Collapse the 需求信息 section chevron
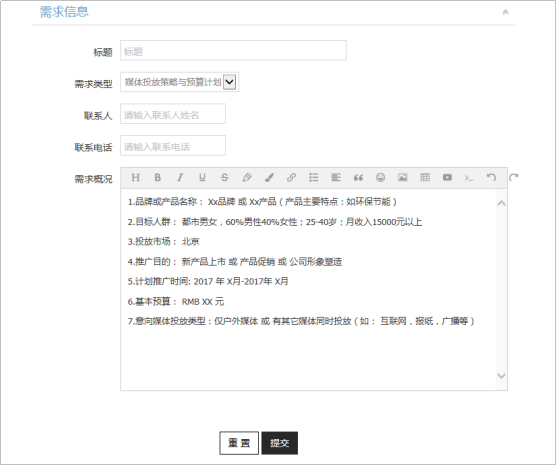 [x=506, y=12]
